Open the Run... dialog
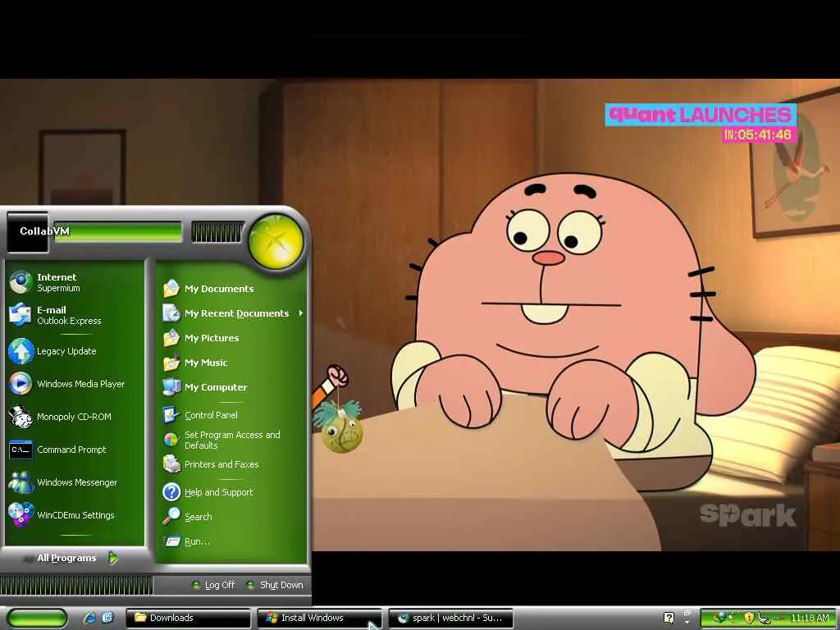Screen dimensions: 840x630 232,541
